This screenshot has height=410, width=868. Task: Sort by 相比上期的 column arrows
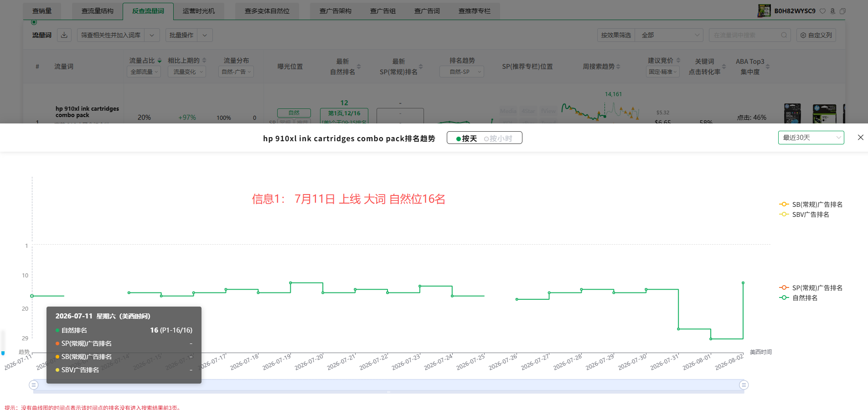point(204,61)
